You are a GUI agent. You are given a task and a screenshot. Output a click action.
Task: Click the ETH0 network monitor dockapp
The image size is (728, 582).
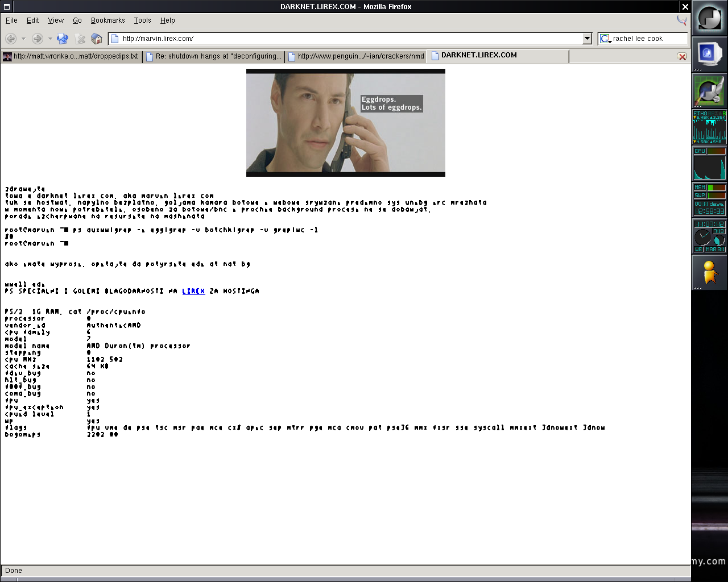pos(709,127)
